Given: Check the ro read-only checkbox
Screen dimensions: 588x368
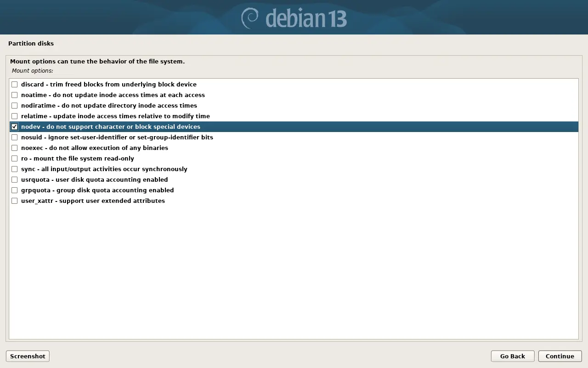Looking at the screenshot, I should [15, 159].
